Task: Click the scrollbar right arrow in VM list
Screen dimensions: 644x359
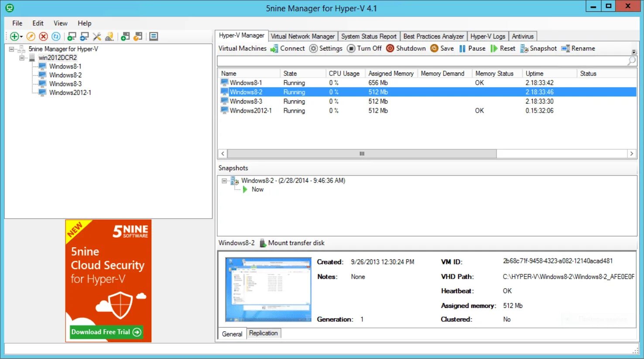Action: 631,154
